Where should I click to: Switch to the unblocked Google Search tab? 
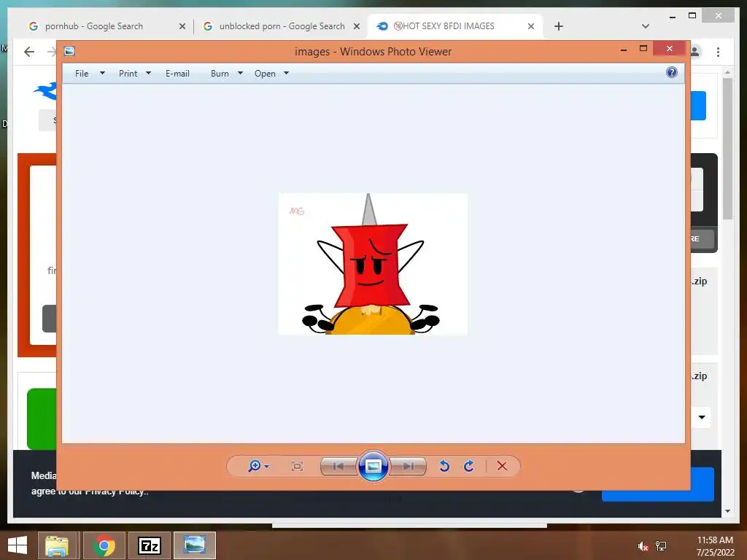[282, 26]
